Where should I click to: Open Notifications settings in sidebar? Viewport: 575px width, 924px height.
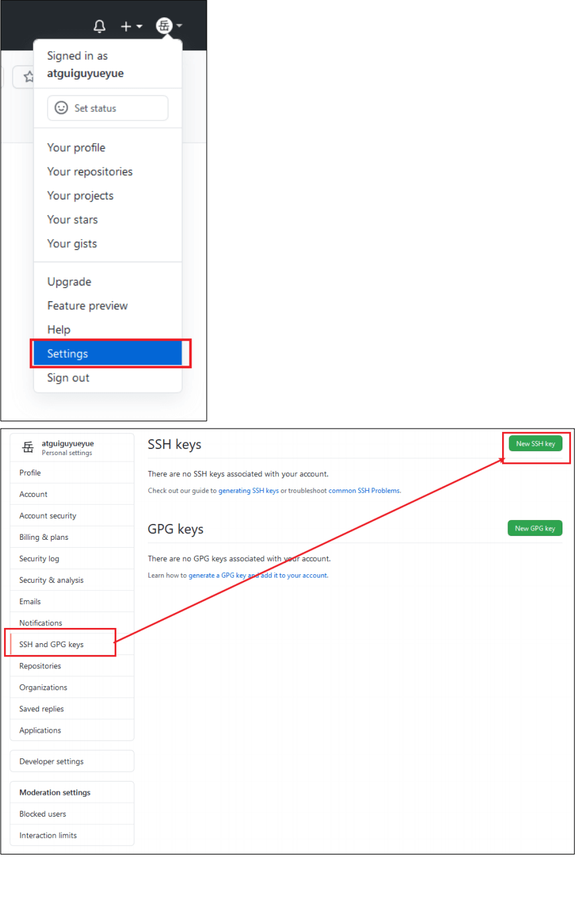click(72, 623)
